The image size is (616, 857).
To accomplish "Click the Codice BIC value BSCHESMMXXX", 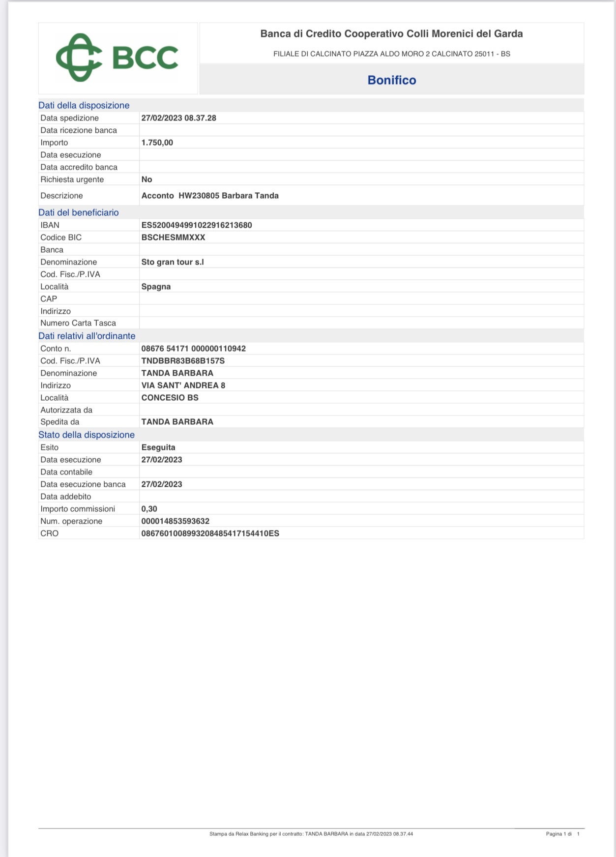I will (x=173, y=237).
